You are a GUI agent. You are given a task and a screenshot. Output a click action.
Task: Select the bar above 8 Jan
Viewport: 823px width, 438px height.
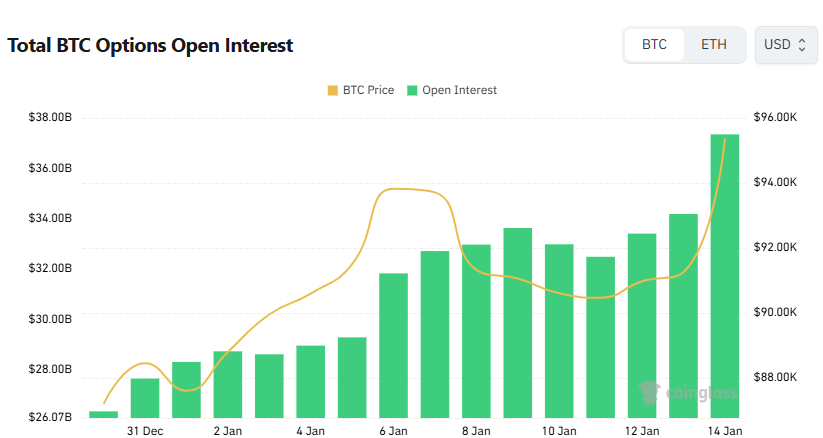tap(476, 330)
